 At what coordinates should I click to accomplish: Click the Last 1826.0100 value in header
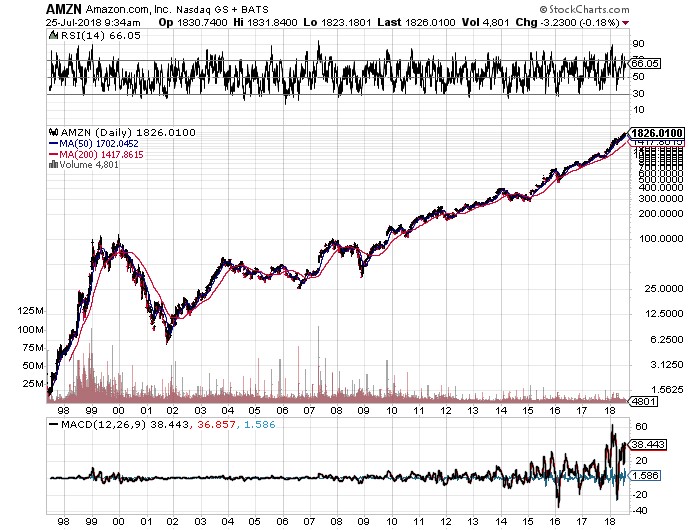(417, 22)
